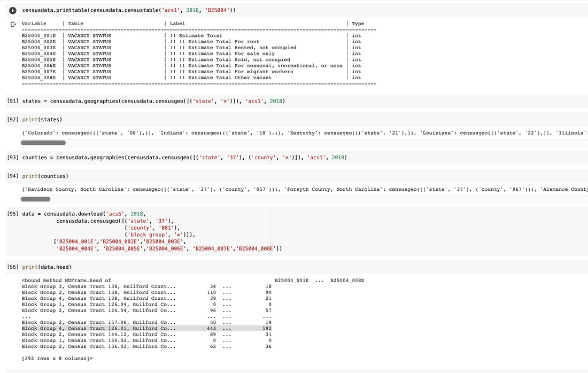Click 'Rented, not occupied' label text
The width and height of the screenshot is (588, 373).
[x=266, y=48]
